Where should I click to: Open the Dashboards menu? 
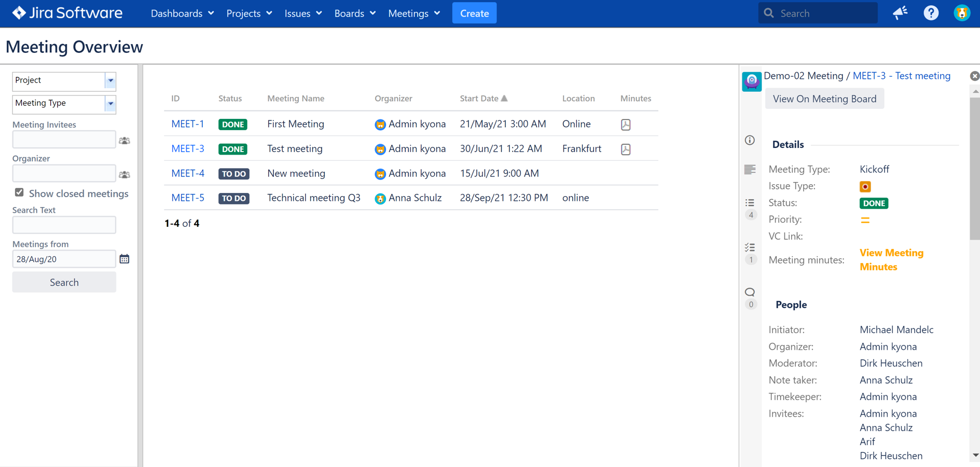[182, 13]
